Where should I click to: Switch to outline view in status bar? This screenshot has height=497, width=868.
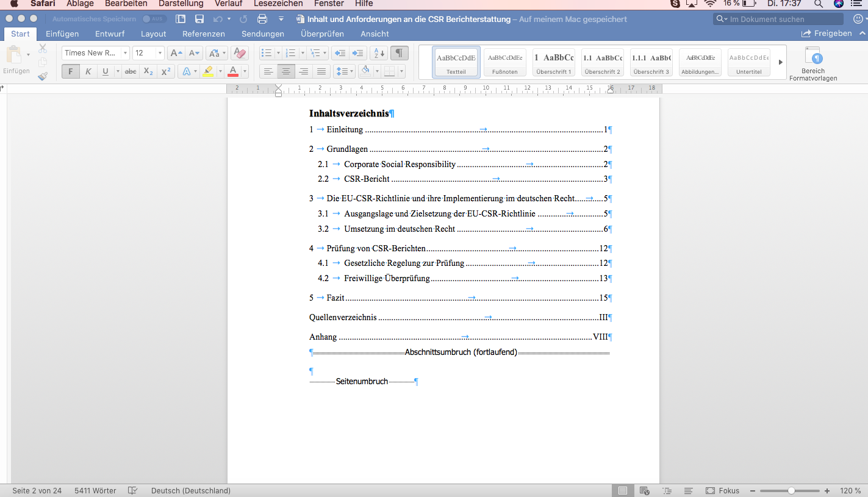(667, 490)
